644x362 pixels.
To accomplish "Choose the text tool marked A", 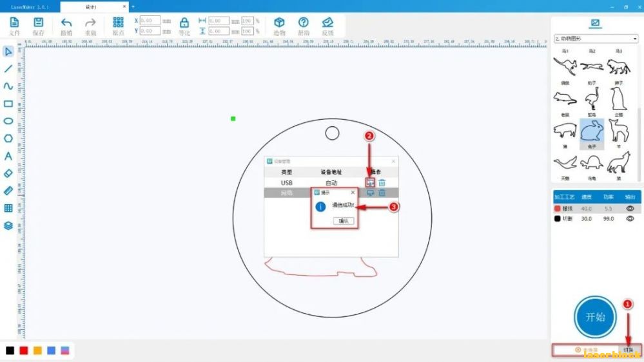I will pyautogui.click(x=8, y=156).
